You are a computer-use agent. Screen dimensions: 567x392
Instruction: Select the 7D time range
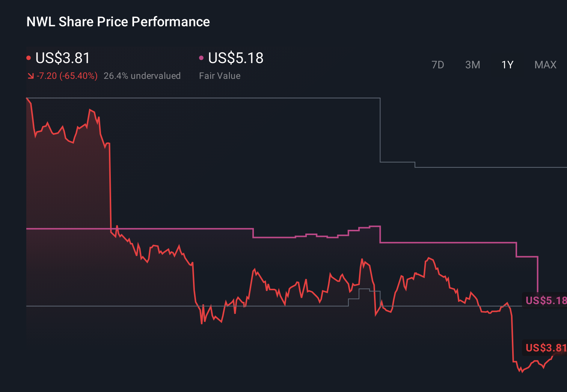(438, 65)
